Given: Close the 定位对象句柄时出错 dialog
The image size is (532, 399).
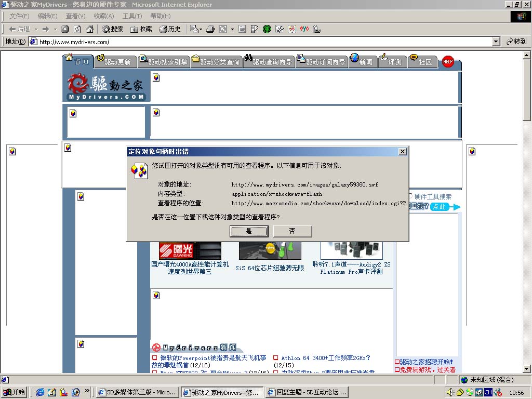Looking at the screenshot, I should [403, 151].
